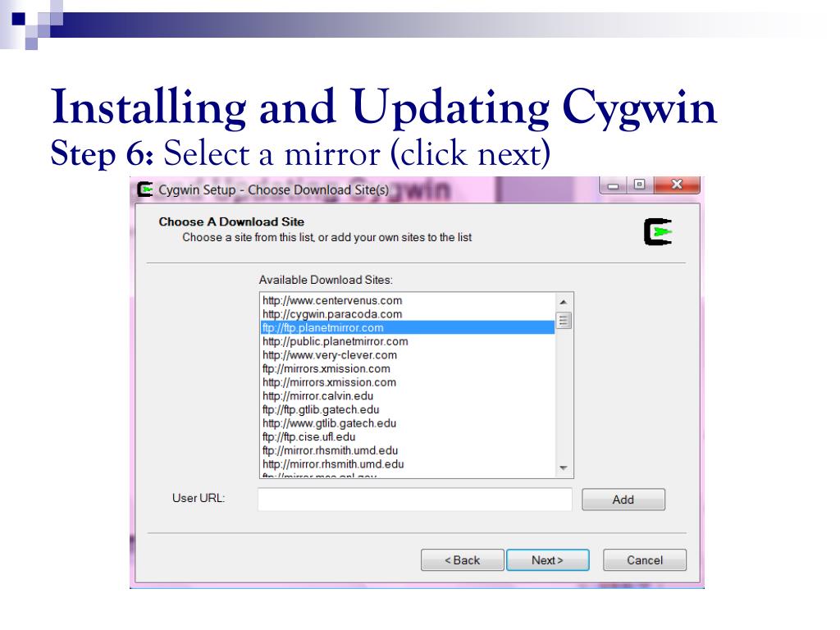The width and height of the screenshot is (840, 630).
Task: Click the Cygwin logo in dialog header
Action: [658, 232]
